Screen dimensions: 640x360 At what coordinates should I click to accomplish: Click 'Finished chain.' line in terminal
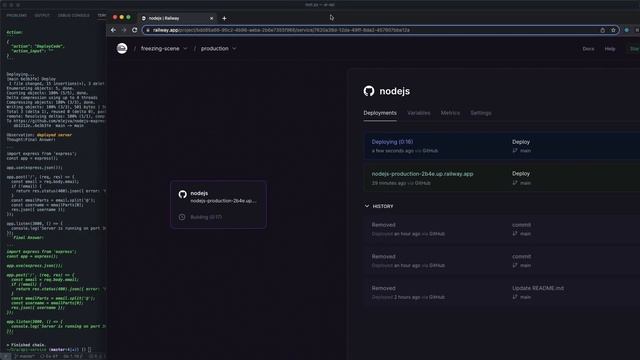point(26,344)
